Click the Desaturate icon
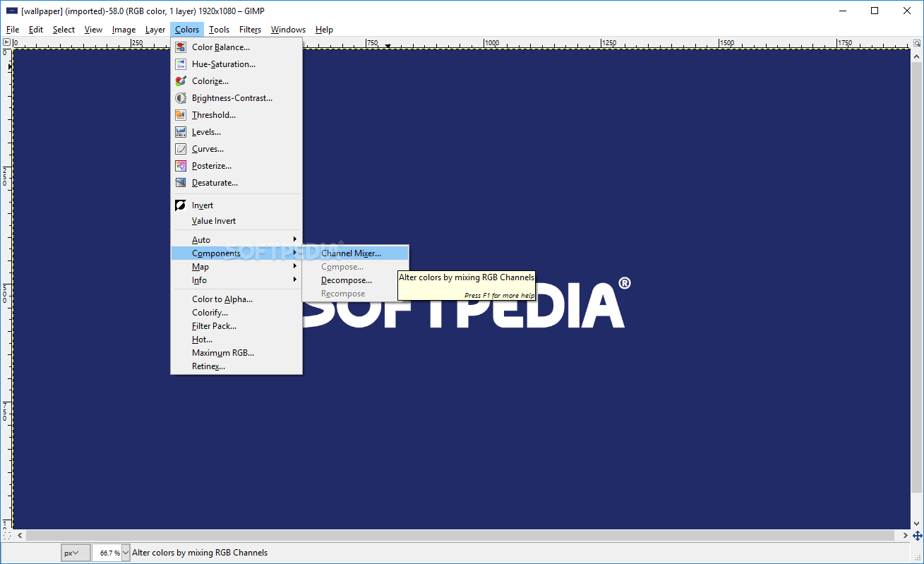Screen dimensions: 924x564 pos(180,183)
